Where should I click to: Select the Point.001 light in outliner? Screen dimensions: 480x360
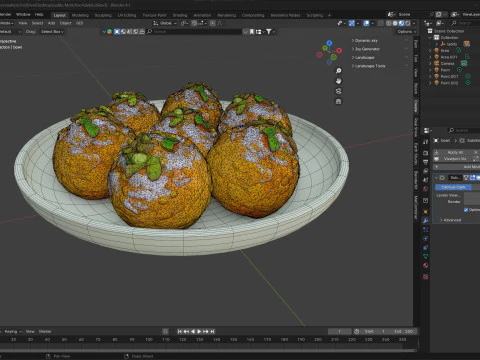coord(449,76)
